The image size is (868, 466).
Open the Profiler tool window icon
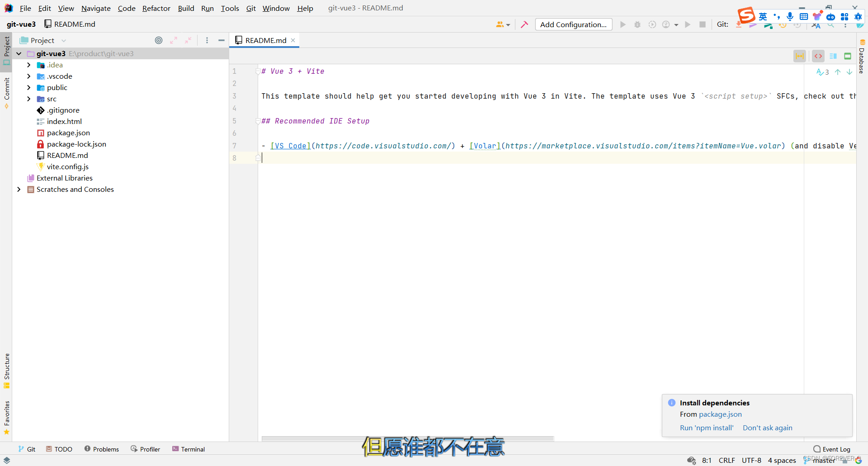(x=145, y=449)
